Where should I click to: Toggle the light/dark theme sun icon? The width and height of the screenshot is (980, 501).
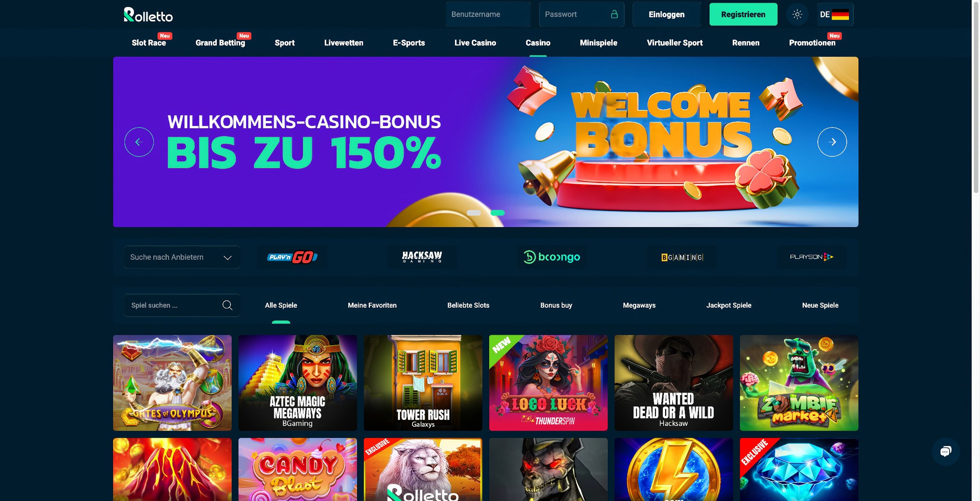pyautogui.click(x=797, y=15)
